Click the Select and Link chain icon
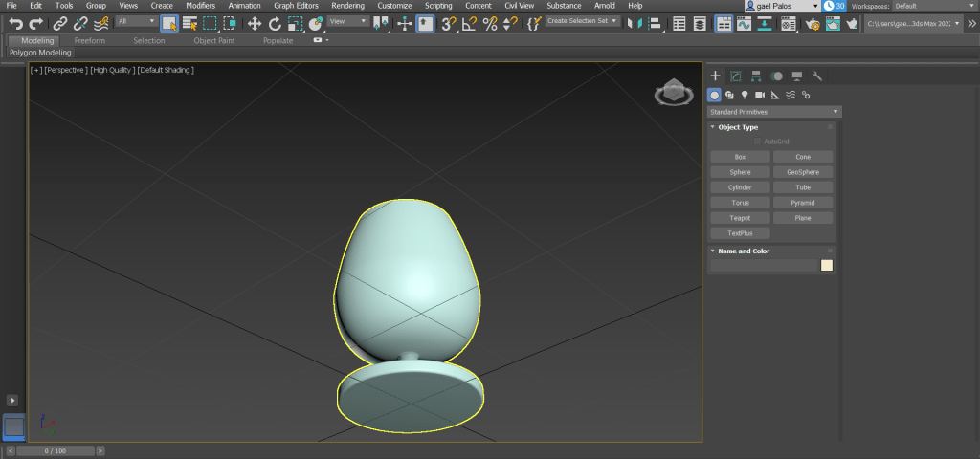This screenshot has height=459, width=980. point(60,23)
